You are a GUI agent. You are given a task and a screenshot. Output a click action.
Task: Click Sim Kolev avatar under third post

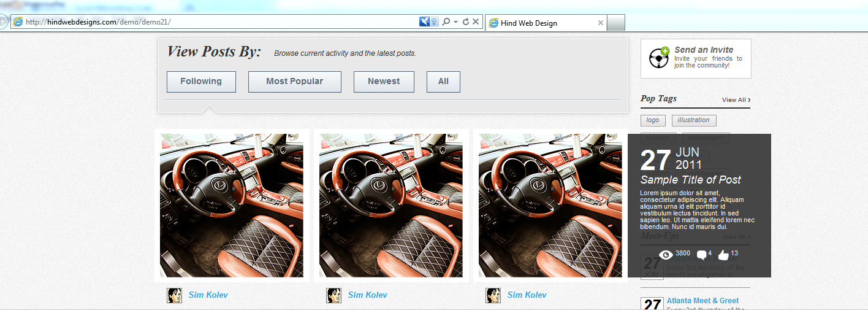point(493,295)
